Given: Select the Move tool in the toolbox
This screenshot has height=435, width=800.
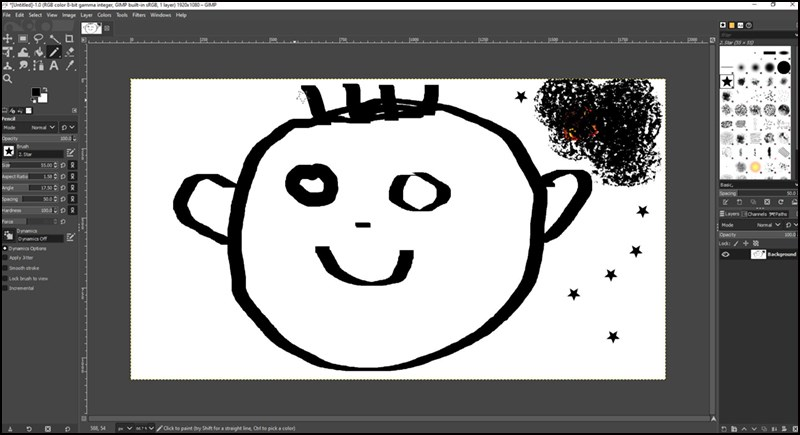Looking at the screenshot, I should pyautogui.click(x=8, y=39).
